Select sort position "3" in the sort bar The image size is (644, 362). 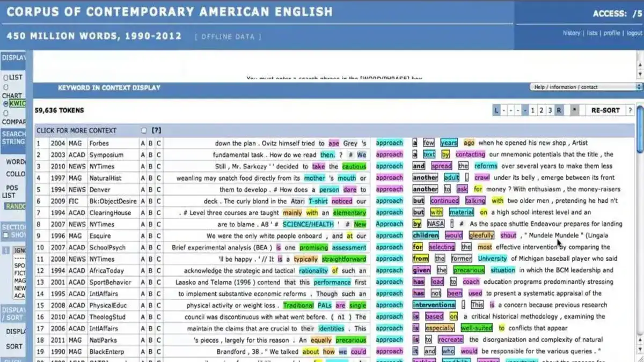[550, 110]
